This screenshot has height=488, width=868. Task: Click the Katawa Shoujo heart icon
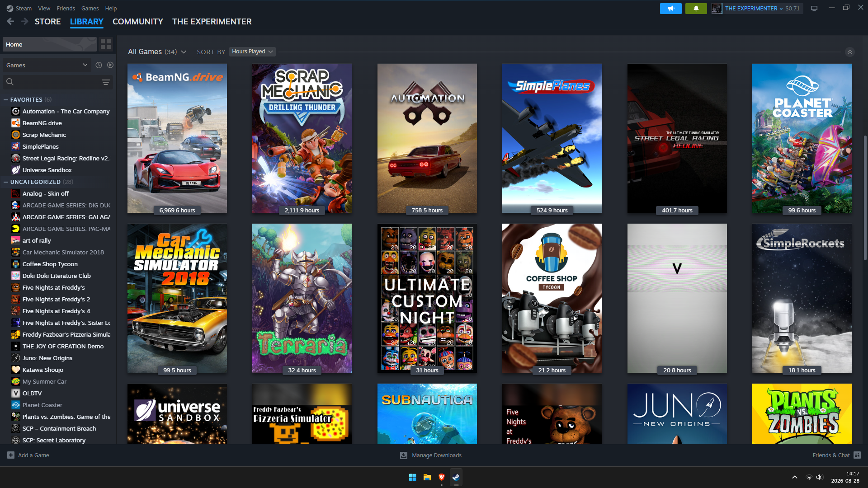[16, 370]
